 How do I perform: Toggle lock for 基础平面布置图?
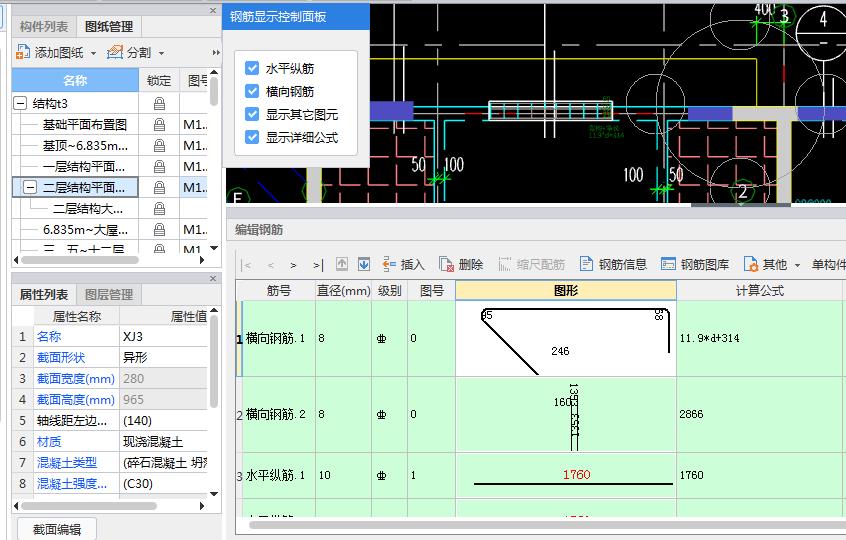point(159,125)
